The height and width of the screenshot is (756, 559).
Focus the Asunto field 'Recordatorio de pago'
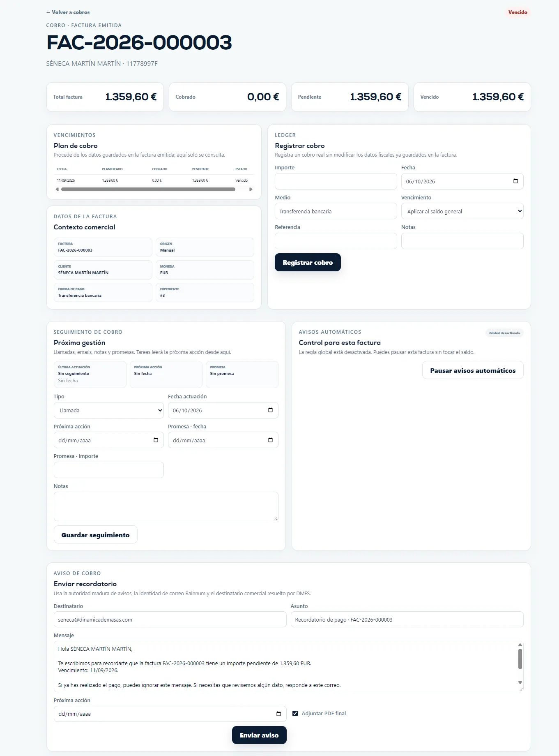click(x=407, y=620)
